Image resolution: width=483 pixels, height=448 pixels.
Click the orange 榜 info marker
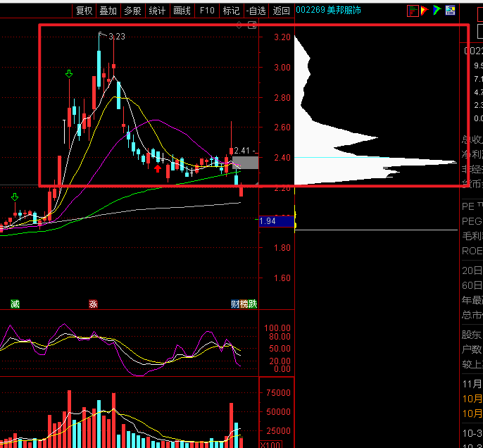[244, 304]
